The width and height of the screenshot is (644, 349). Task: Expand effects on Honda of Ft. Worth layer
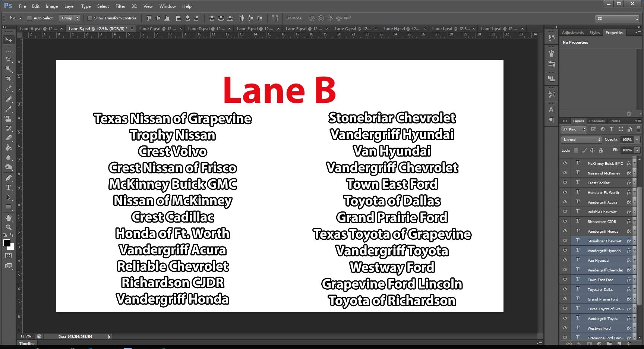634,192
